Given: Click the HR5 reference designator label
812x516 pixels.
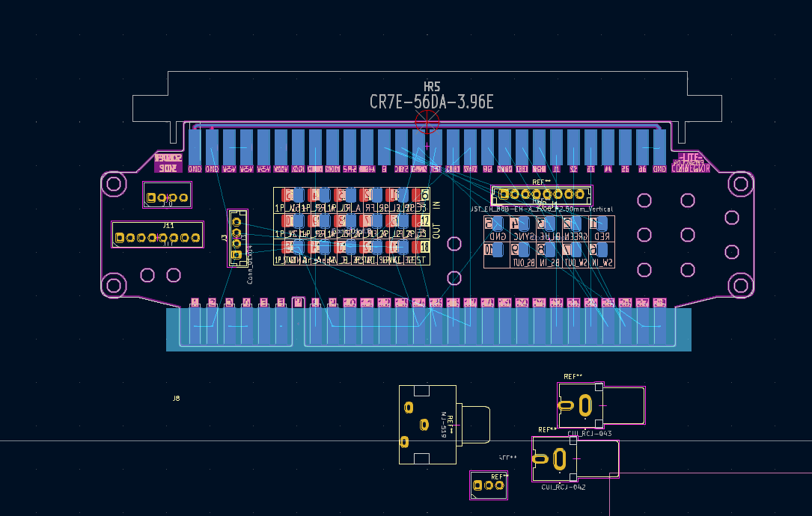Looking at the screenshot, I should coord(432,87).
